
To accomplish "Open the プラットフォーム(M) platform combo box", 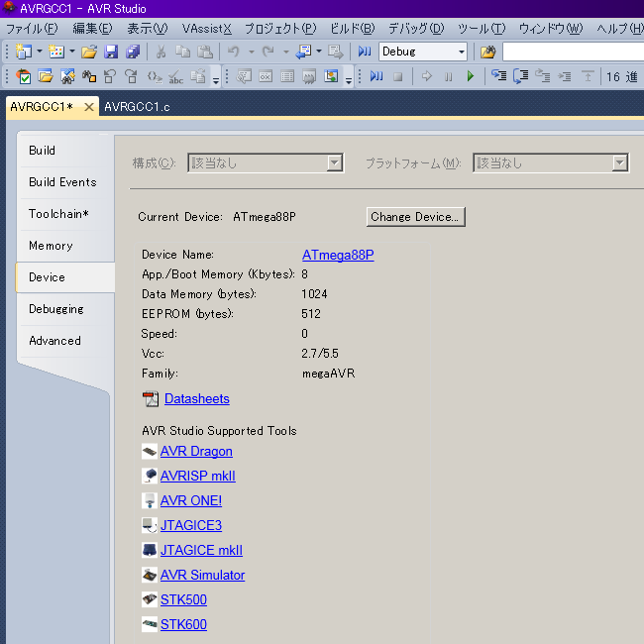I will pos(551,163).
